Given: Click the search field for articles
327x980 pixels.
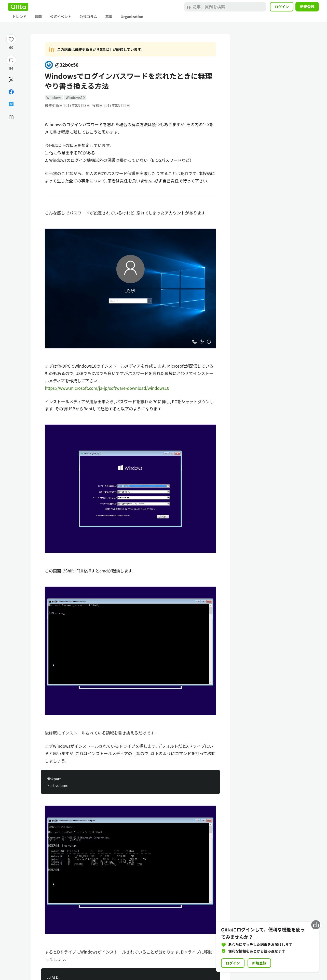Looking at the screenshot, I should [225, 7].
